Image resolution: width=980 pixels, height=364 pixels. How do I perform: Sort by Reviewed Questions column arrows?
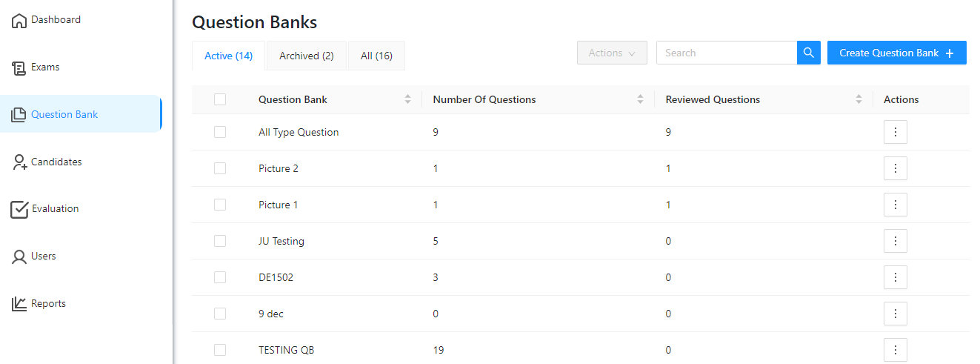859,99
